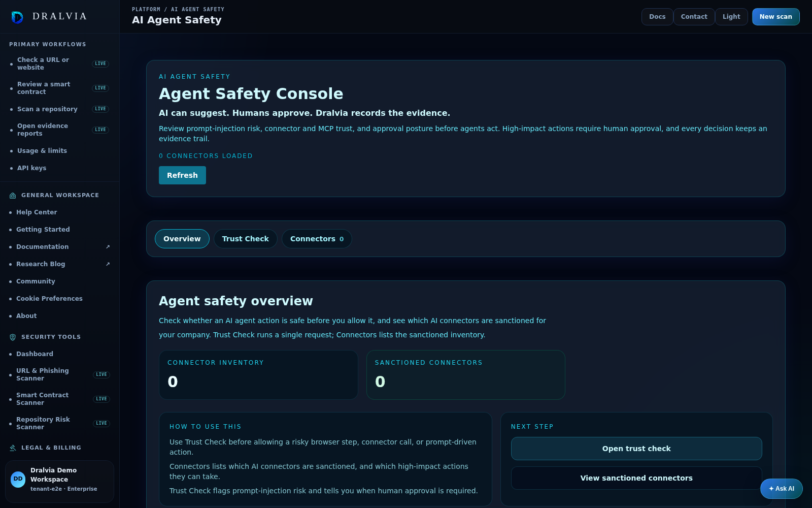Click the DD workspace avatar
This screenshot has width=812, height=508.
coord(18,480)
